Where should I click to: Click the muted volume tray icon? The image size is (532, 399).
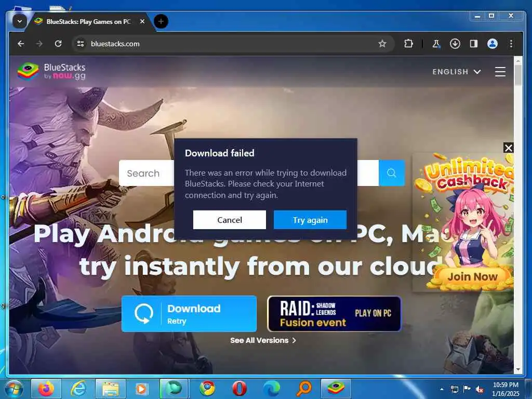pos(480,390)
